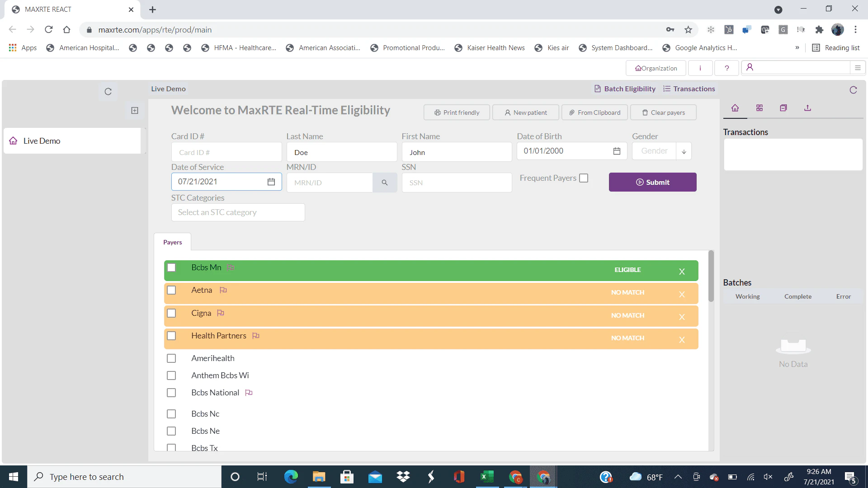The image size is (868, 488).
Task: Click the help question mark icon
Action: click(726, 68)
